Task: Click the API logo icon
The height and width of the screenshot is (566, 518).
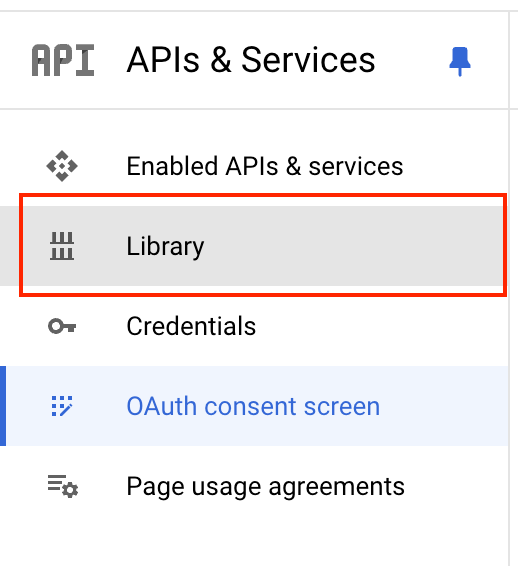Action: tap(63, 60)
